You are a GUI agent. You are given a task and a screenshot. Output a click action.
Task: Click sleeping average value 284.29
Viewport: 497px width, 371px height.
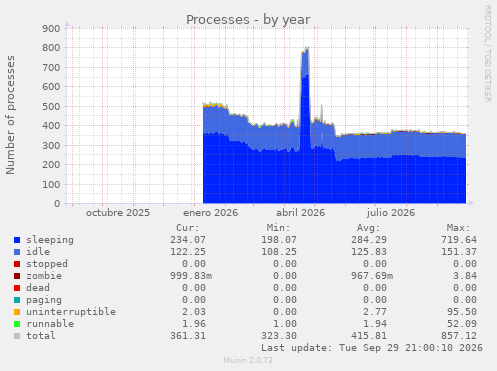(x=369, y=240)
